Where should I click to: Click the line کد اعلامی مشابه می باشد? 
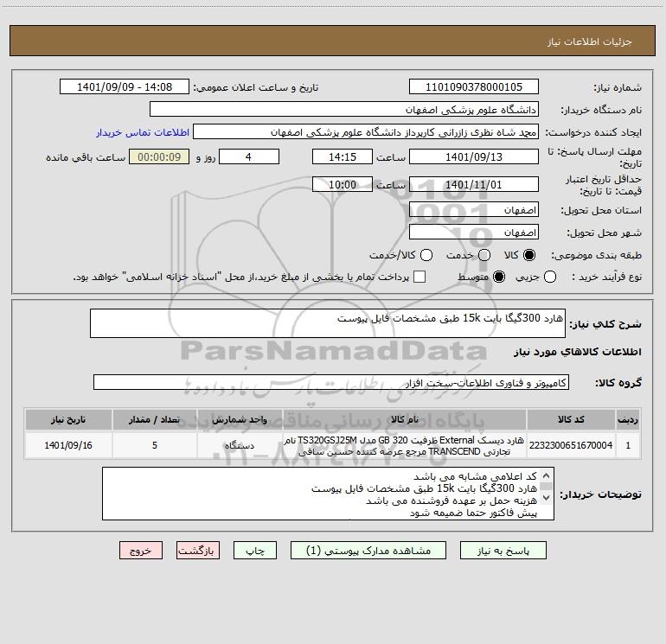tap(475, 476)
